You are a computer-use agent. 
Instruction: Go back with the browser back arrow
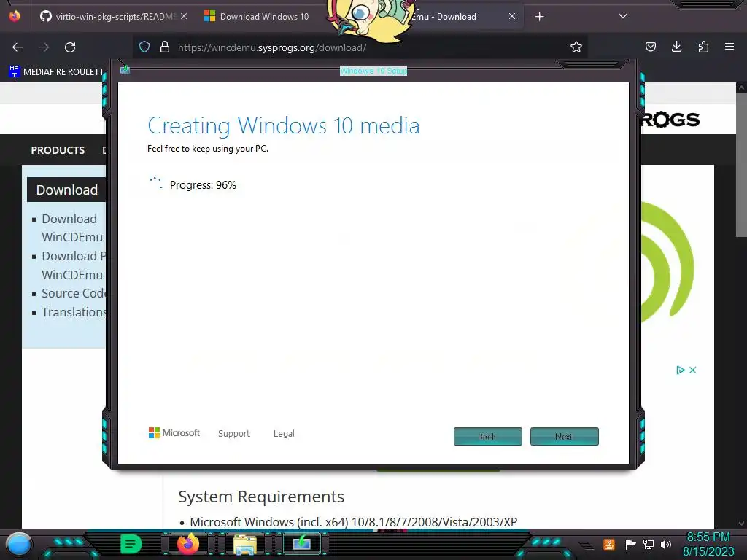tap(18, 47)
